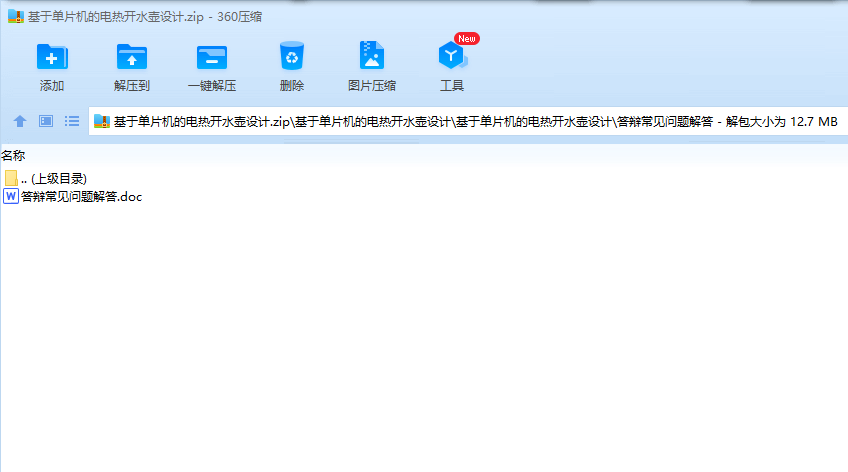The image size is (848, 472).
Task: Click the window title 基于单片机的电热开水壶设计.zip
Action: point(116,17)
